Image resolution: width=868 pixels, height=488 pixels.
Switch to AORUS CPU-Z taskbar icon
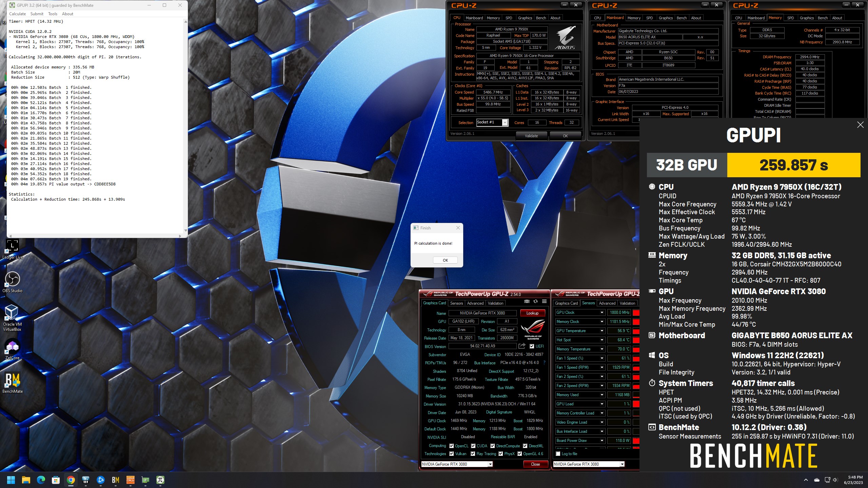pyautogui.click(x=131, y=480)
